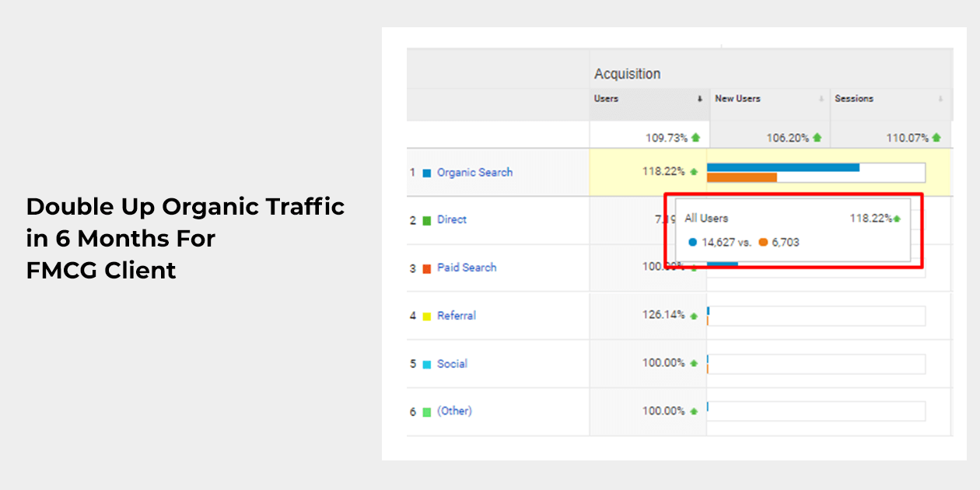Open the Organic Search channel link
The height and width of the screenshot is (490, 980).
(474, 173)
